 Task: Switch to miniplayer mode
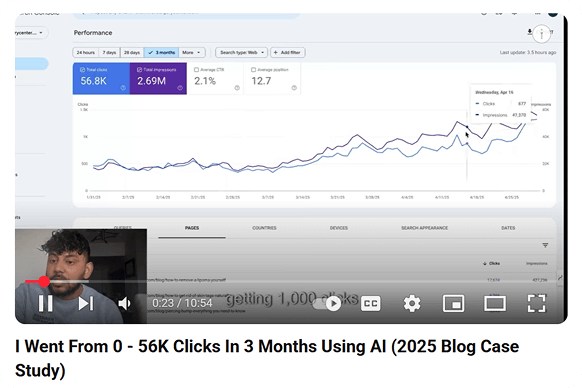point(454,304)
